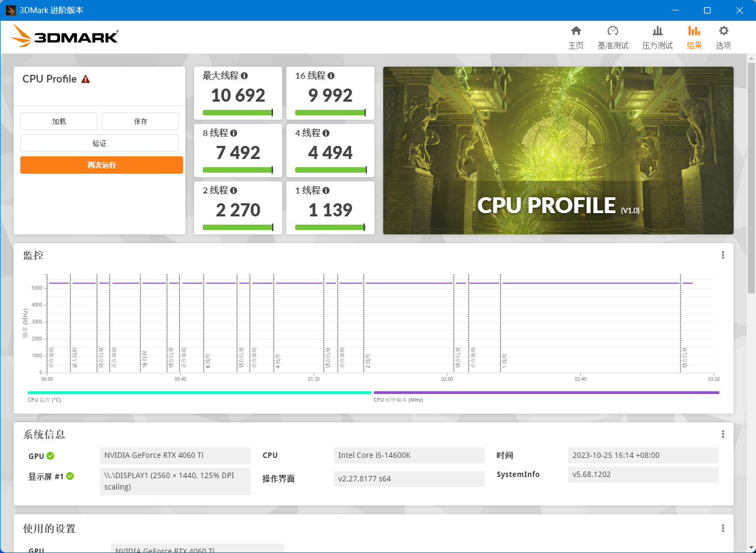Click the Intel Core i5-14600K field
Screen dimensions: 756x553
pyautogui.click(x=409, y=456)
